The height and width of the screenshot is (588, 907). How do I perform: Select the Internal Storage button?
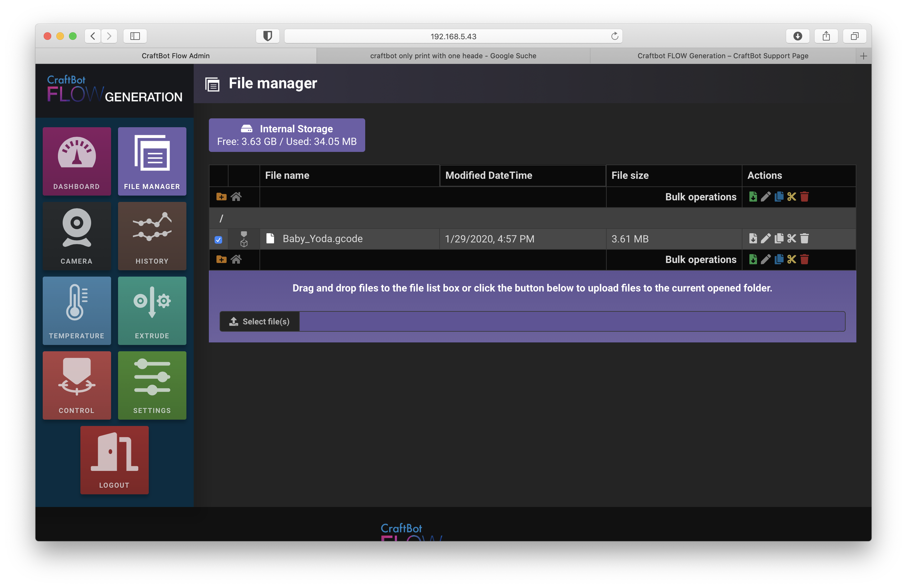[x=287, y=135]
